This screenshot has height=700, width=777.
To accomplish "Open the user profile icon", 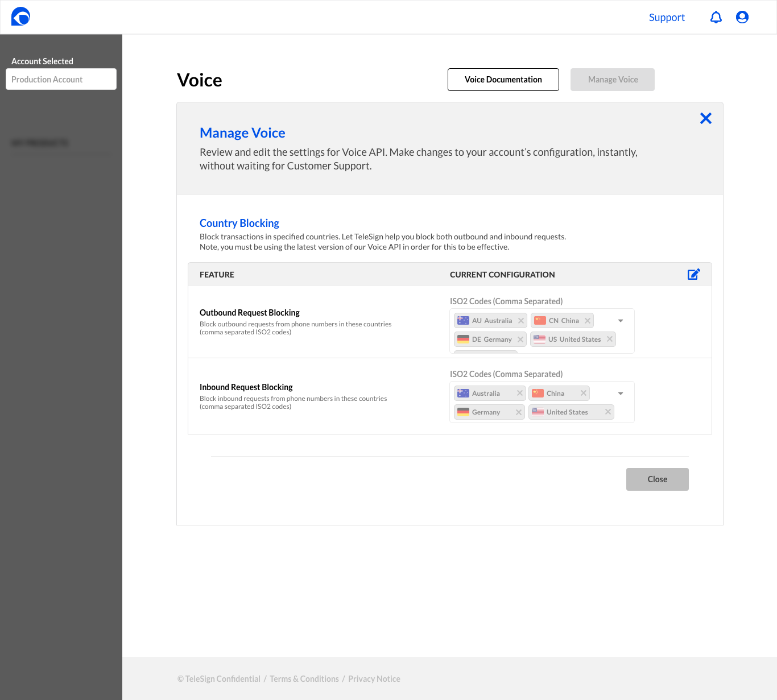I will tap(742, 17).
